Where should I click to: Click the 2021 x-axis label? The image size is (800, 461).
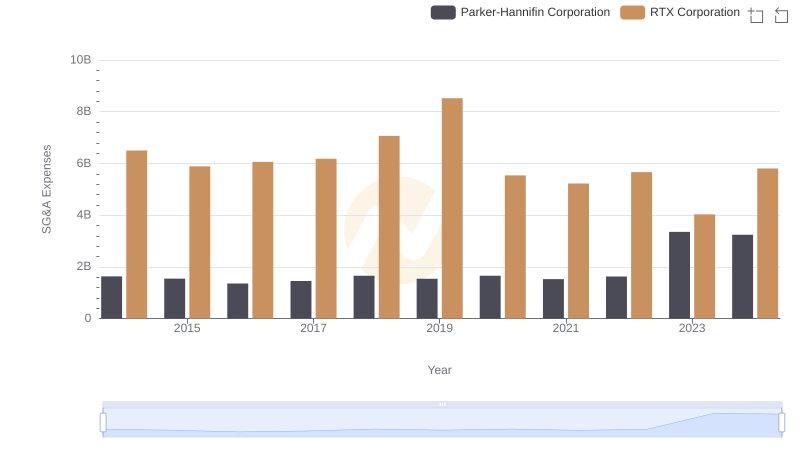[566, 328]
